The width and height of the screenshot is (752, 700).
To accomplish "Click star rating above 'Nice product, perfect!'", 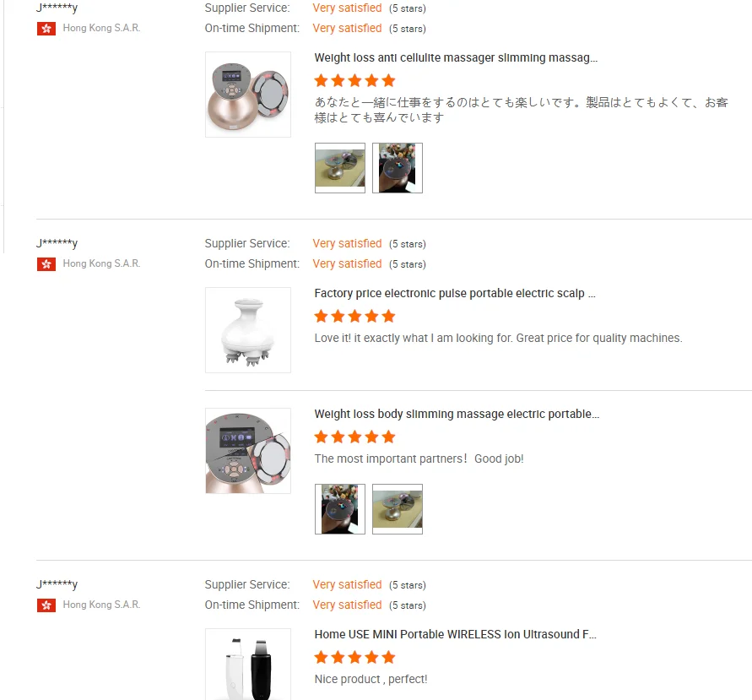I will click(354, 657).
